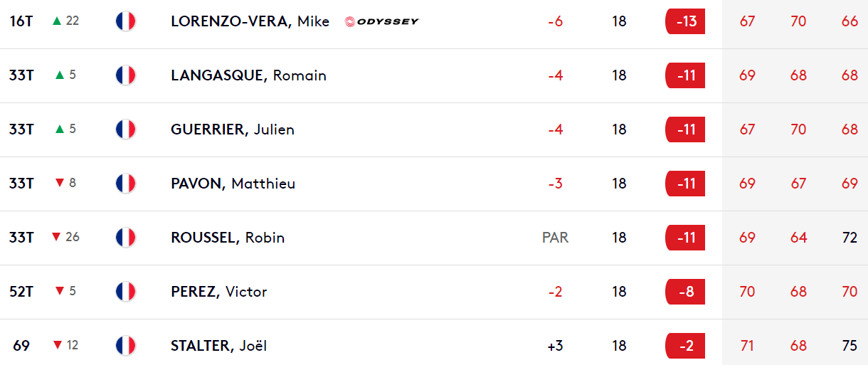Select GUERRIER, Julien player name
The height and width of the screenshot is (365, 868).
[233, 129]
